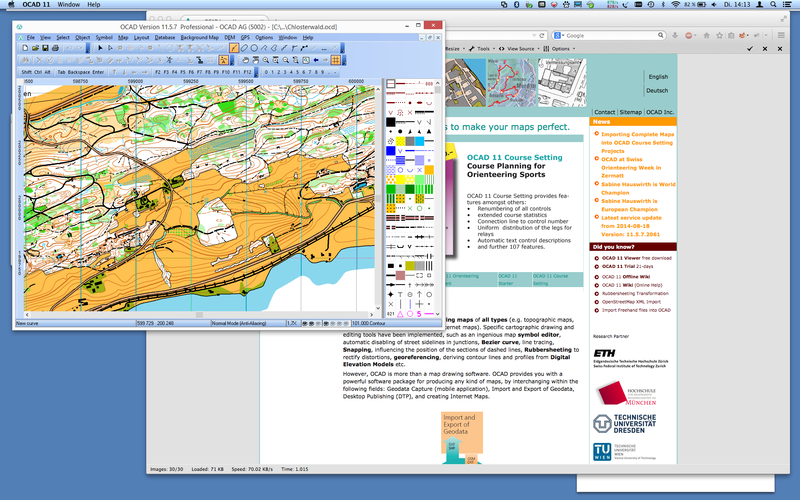Click the Wi-Fi icon in macOS menu bar
This screenshot has height=500, width=800.
tap(676, 4)
